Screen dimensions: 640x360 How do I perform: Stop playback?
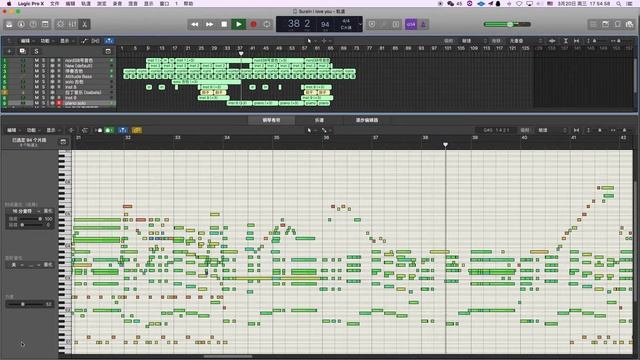(x=224, y=24)
